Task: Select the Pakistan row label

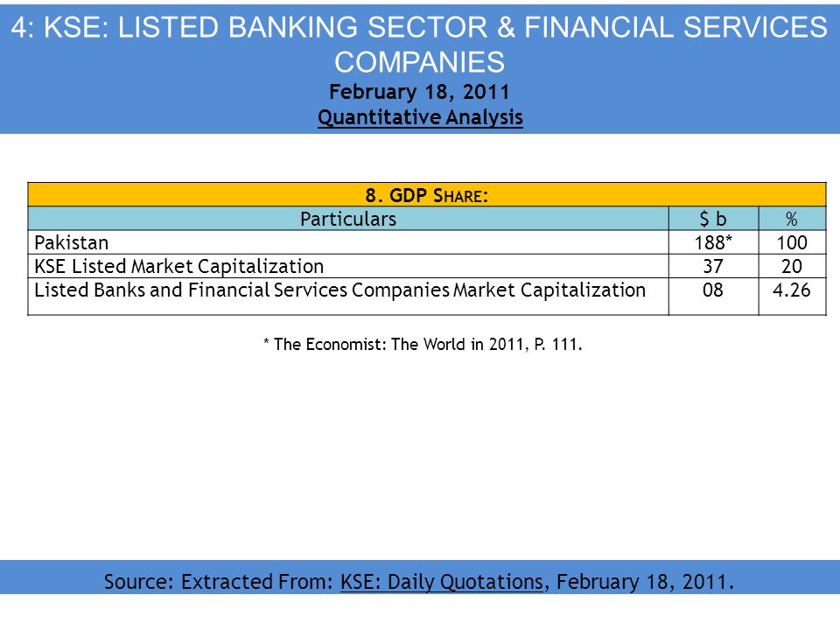Action: [x=71, y=242]
